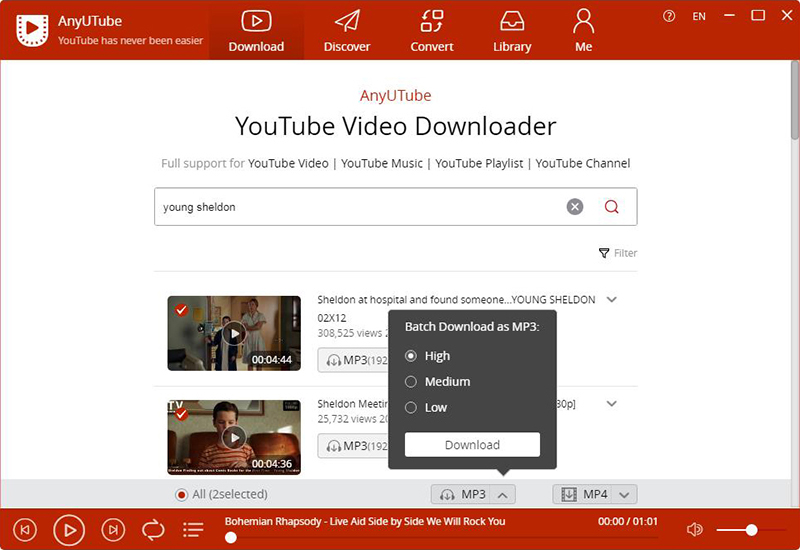Click the vertical scrollbar

coord(795,100)
